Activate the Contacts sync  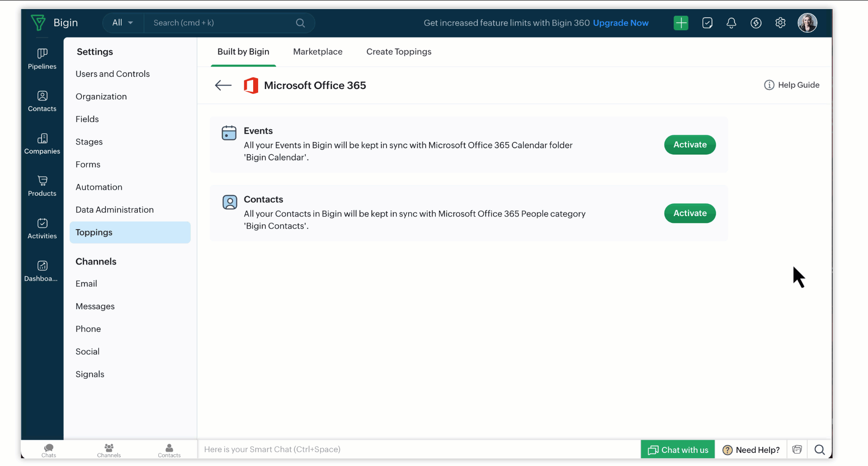pos(690,213)
